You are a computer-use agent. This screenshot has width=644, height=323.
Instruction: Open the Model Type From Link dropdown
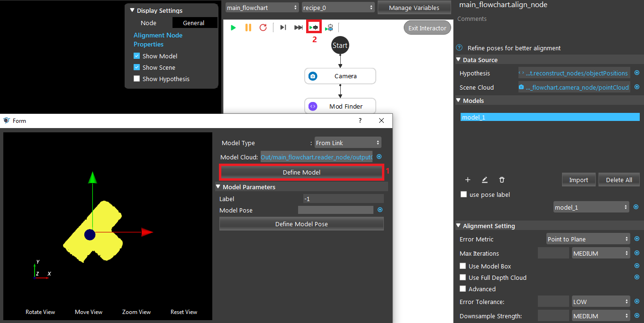(348, 143)
